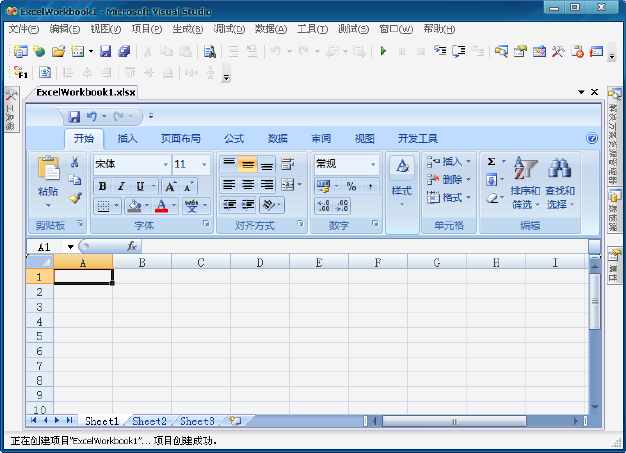The width and height of the screenshot is (626, 453).
Task: Decrease indent icon in alignment group
Action: pos(229,205)
